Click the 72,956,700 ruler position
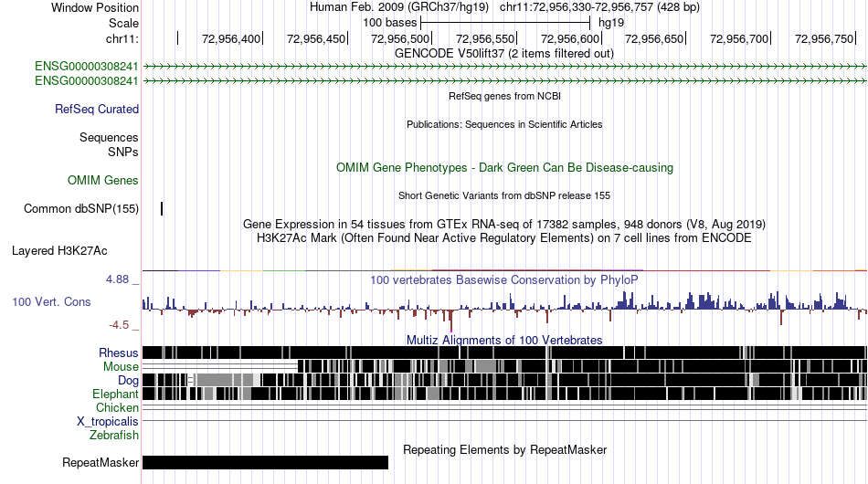The height and width of the screenshot is (484, 868). tap(739, 38)
